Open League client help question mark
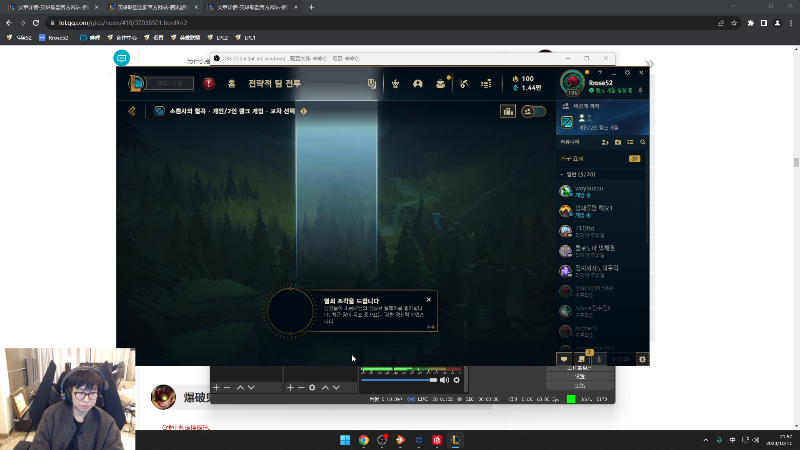The height and width of the screenshot is (450, 800). [600, 72]
